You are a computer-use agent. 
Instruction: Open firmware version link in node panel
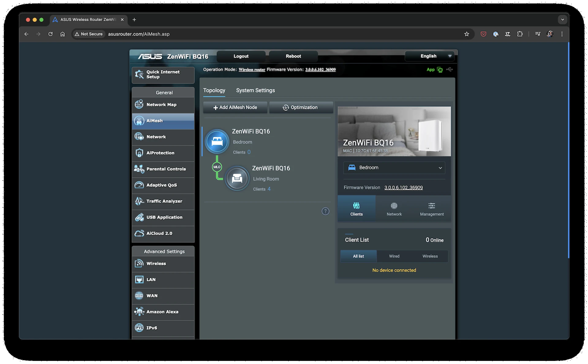click(x=403, y=188)
